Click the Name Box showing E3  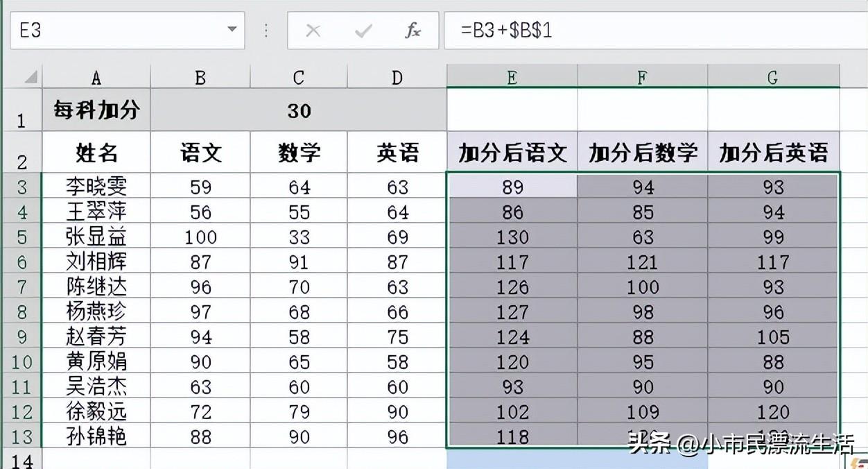coord(128,30)
